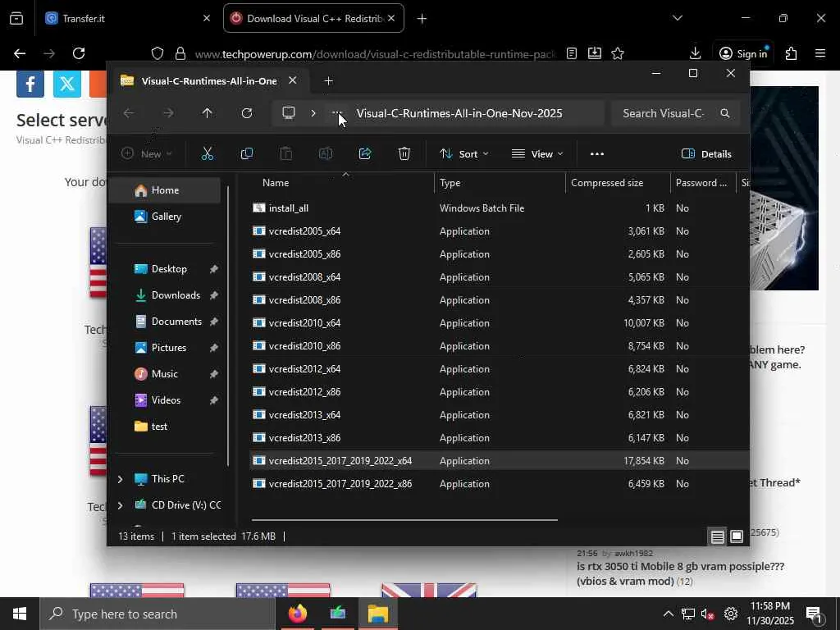Click the Copy icon in Explorer toolbar
This screenshot has width=840, height=630.
pyautogui.click(x=247, y=153)
